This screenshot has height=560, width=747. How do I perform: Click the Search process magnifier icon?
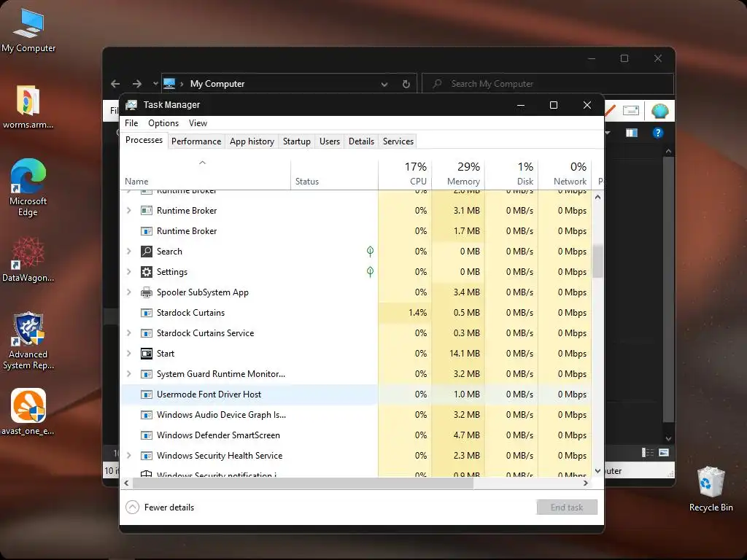coord(146,252)
